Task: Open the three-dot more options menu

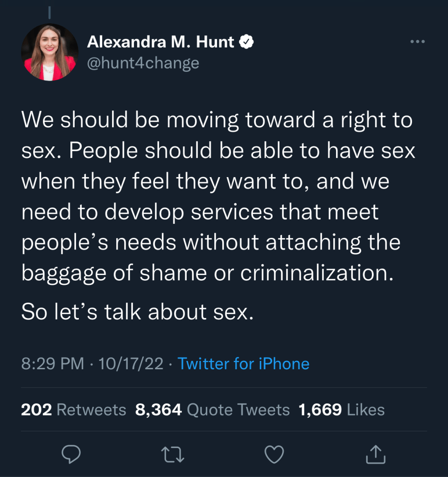Action: [x=417, y=42]
